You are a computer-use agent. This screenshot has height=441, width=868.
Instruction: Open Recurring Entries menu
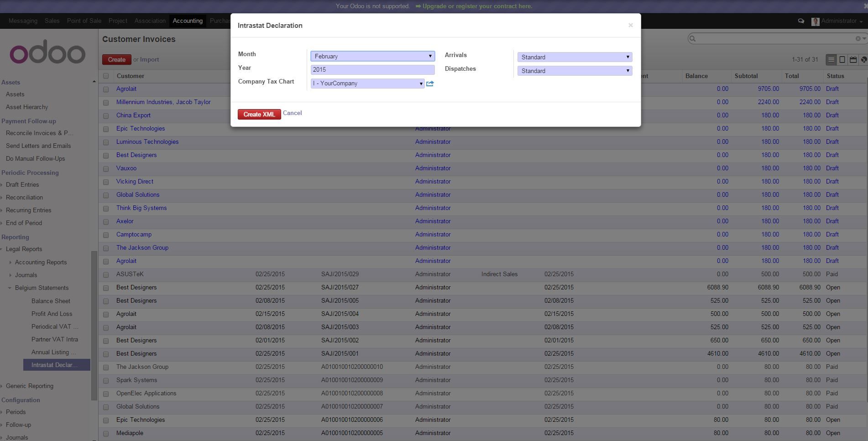pyautogui.click(x=28, y=210)
